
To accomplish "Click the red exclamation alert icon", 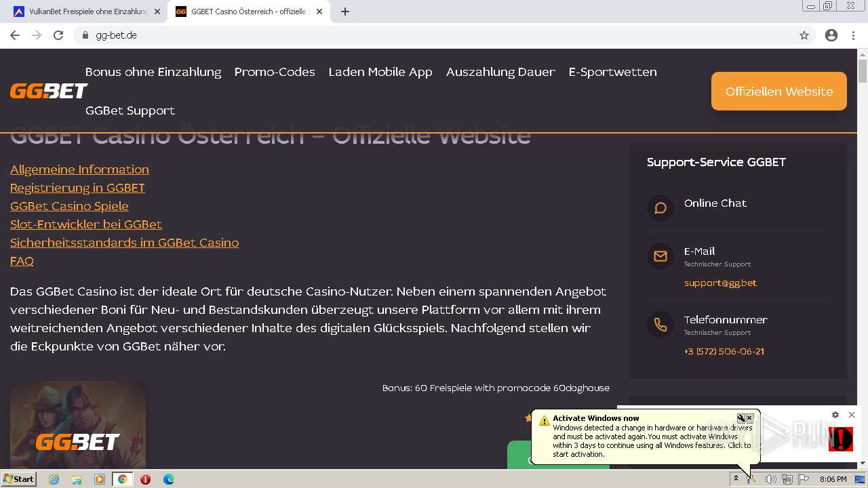I will point(841,439).
